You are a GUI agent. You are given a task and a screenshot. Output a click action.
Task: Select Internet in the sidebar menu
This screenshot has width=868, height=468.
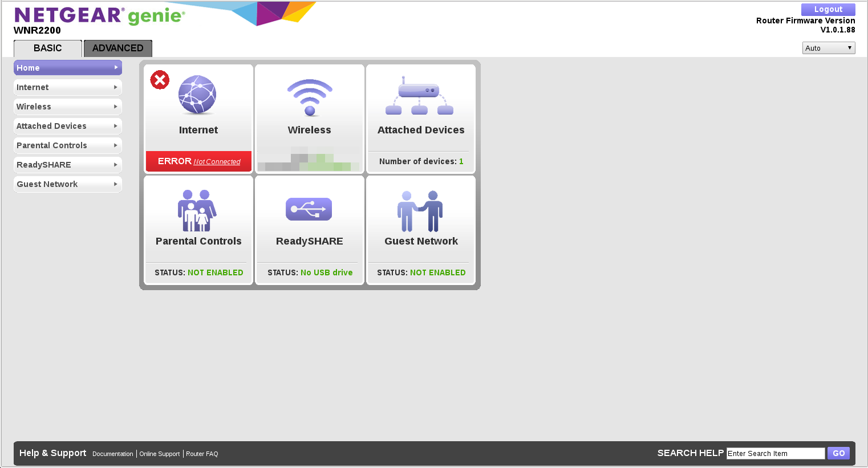tap(68, 87)
